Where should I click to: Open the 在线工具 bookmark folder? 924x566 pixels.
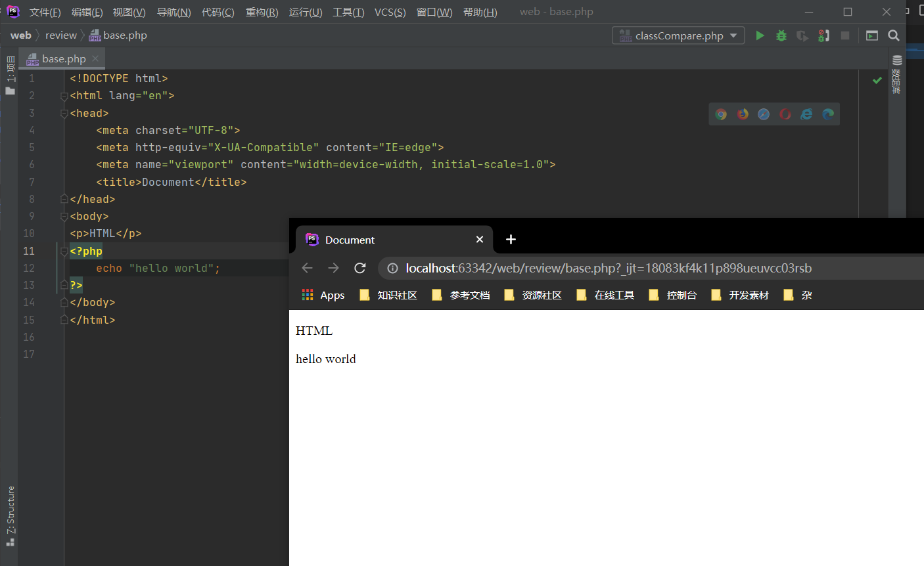[606, 295]
